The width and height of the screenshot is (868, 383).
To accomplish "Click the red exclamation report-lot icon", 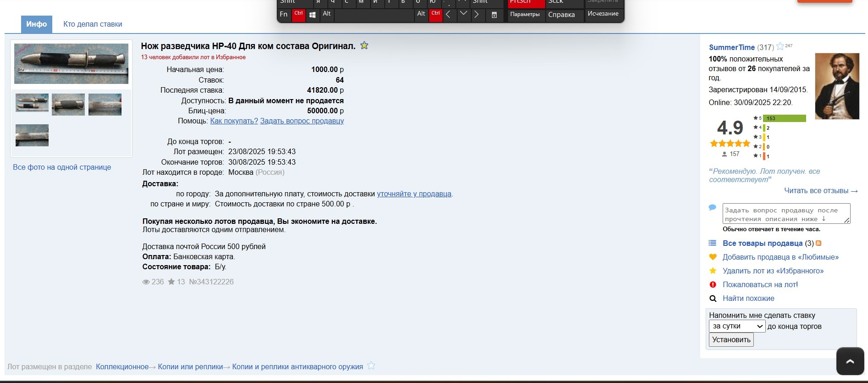I will (x=713, y=284).
